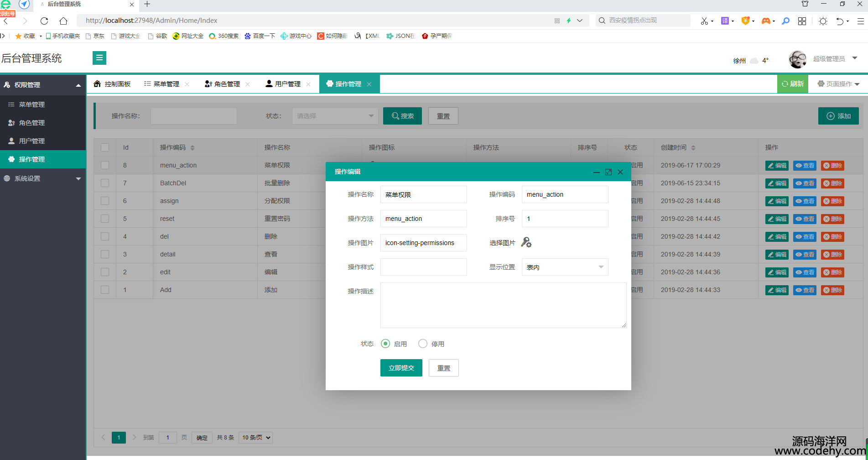
Task: Click into the 操作描述 text area
Action: [x=503, y=305]
